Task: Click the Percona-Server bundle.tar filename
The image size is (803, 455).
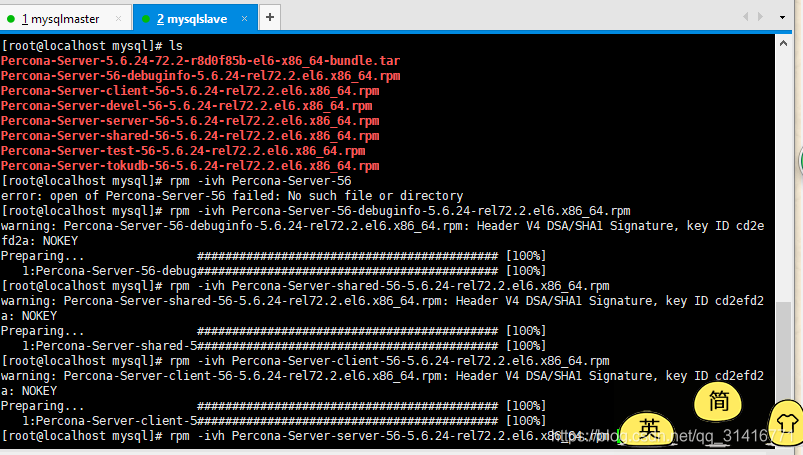Action: [200, 61]
